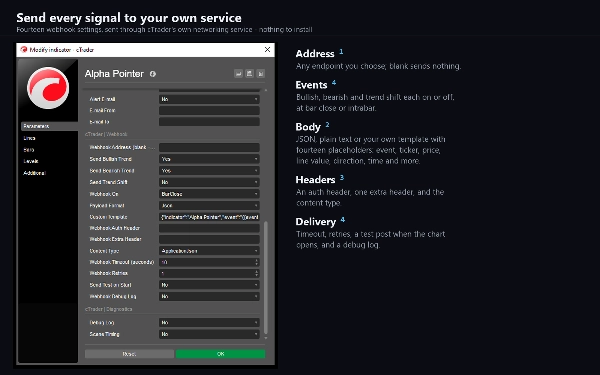This screenshot has height=375, width=600.
Task: Click the 'Send every signal to your own service' title
Action: [129, 18]
